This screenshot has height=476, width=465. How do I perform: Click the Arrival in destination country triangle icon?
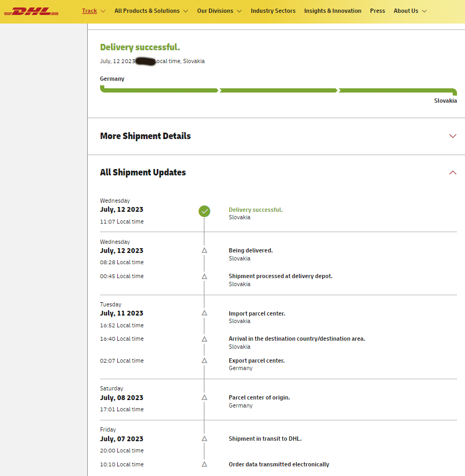[204, 339]
